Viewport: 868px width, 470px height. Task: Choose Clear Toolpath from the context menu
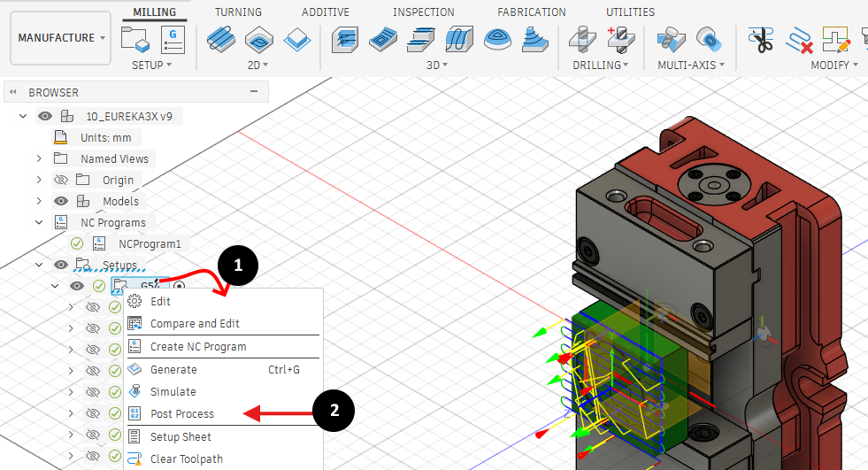tap(223, 458)
